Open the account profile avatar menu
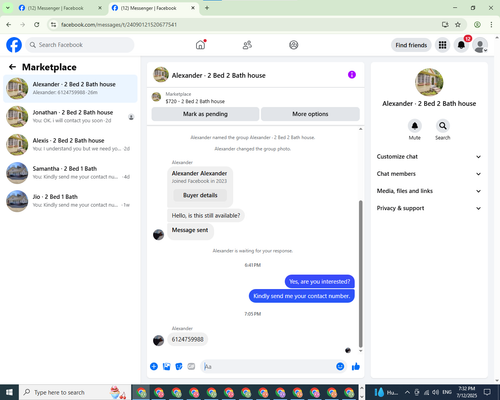The width and height of the screenshot is (500, 400). click(x=480, y=45)
